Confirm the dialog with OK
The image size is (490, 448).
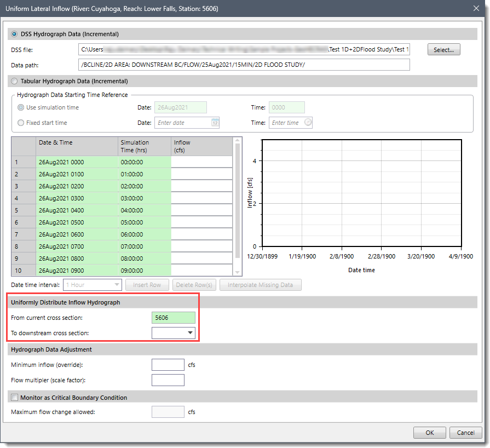pos(430,433)
